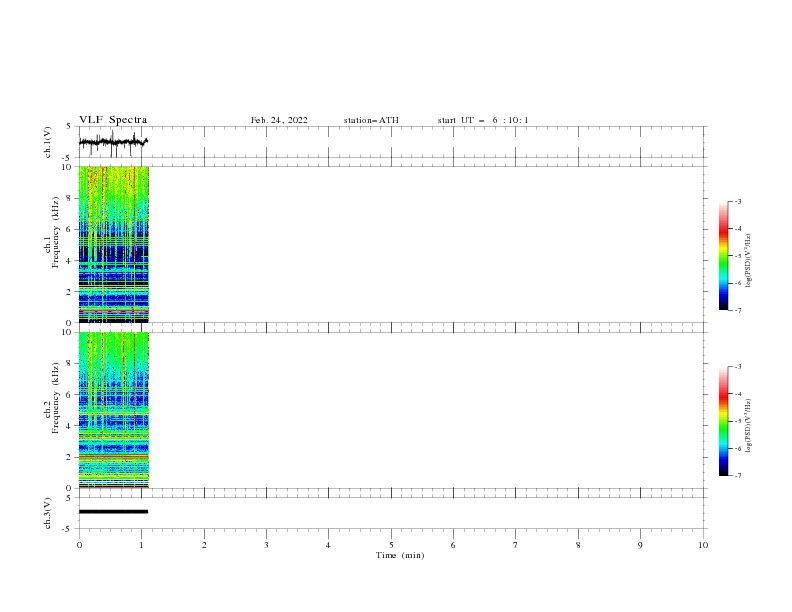Click the '-3' value on ch.1 colorbar

(x=737, y=201)
